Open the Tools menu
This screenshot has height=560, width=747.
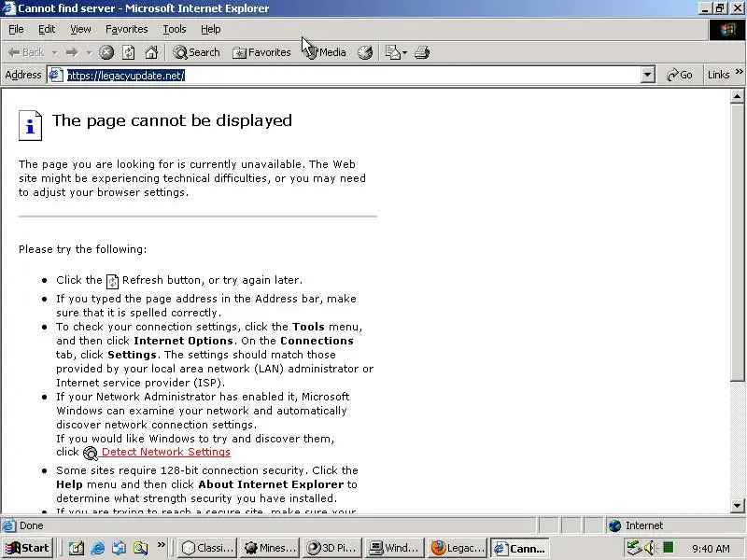pos(175,29)
